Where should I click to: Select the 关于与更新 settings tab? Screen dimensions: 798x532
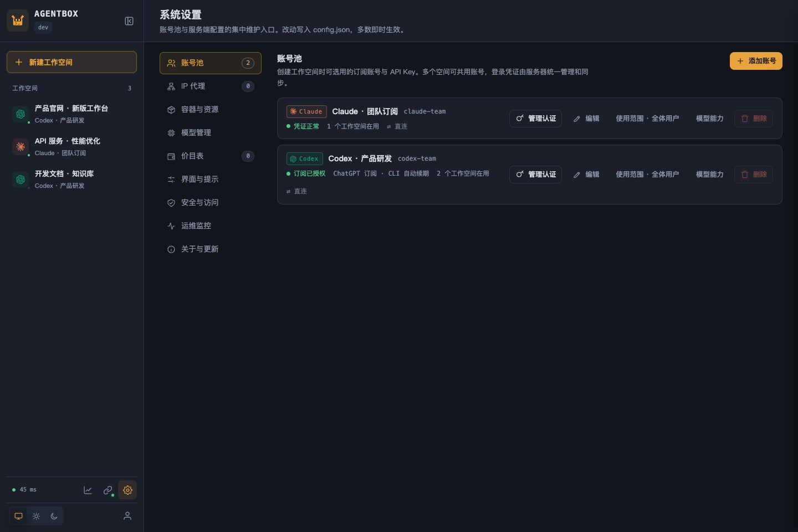(211, 249)
